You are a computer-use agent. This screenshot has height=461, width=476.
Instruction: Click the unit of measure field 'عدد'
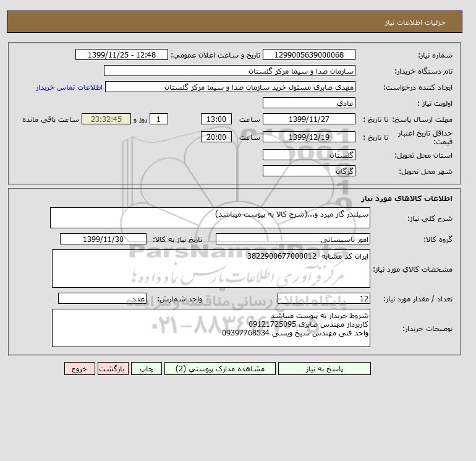pos(102,298)
